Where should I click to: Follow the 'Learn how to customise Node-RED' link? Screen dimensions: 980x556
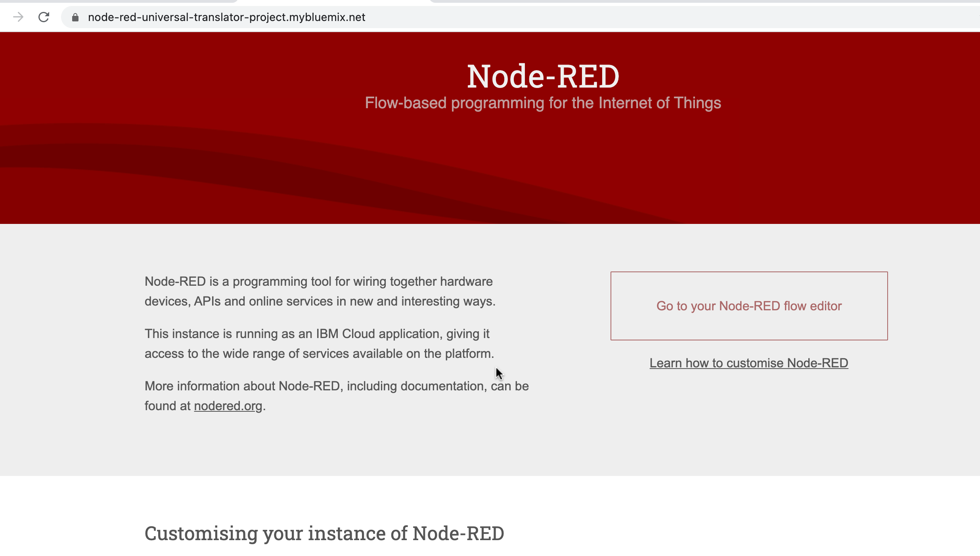tap(749, 363)
